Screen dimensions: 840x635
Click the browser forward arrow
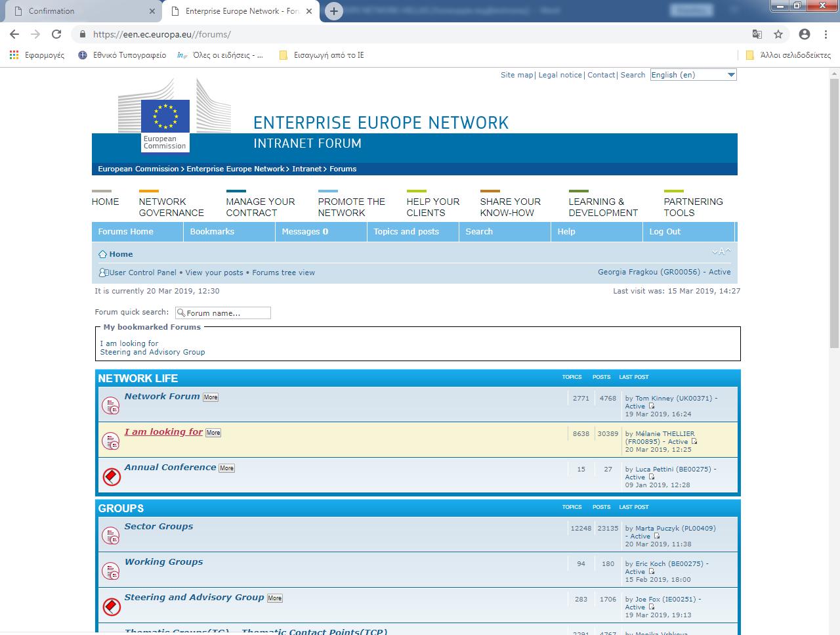click(x=35, y=34)
